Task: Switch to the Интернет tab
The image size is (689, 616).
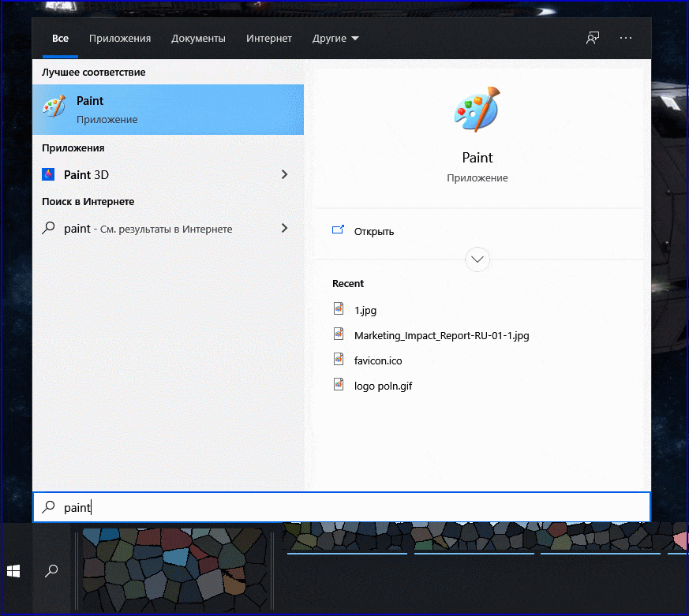Action: coord(269,39)
